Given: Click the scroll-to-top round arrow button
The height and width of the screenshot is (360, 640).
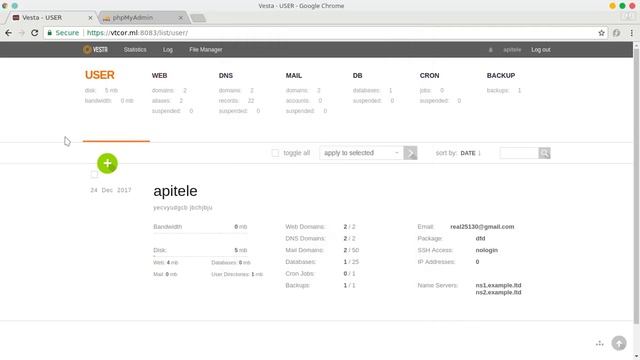Looking at the screenshot, I should coord(619,343).
